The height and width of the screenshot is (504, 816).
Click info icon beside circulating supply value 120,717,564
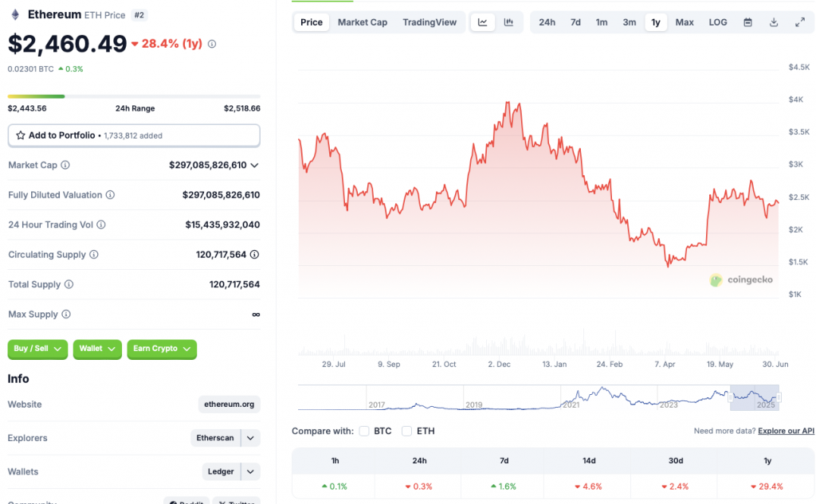pyautogui.click(x=254, y=255)
